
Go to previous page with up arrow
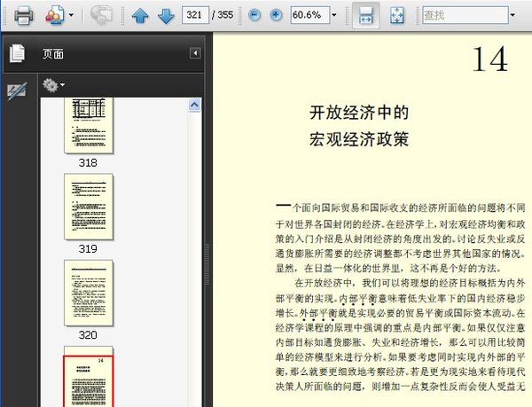pyautogui.click(x=140, y=16)
